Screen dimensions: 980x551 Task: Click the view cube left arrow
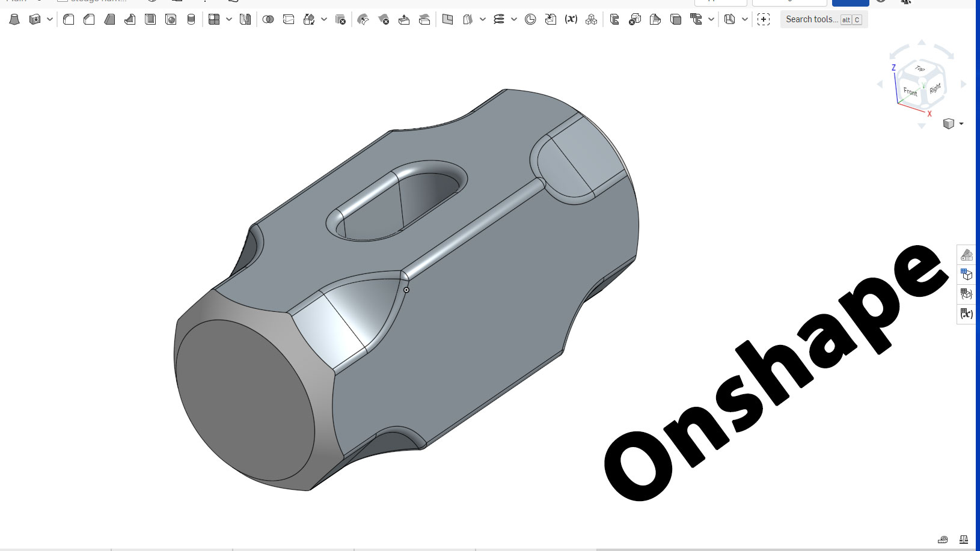point(880,84)
